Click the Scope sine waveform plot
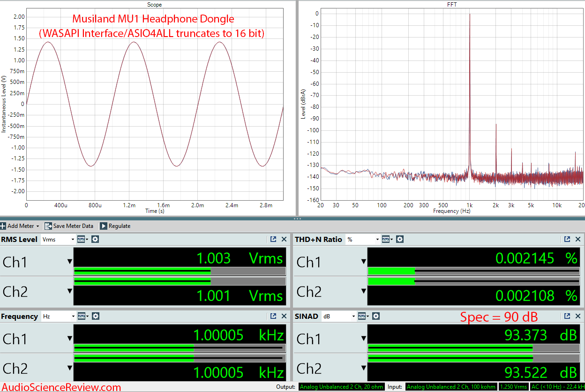Screen dimensions: 585x392 (x=155, y=104)
